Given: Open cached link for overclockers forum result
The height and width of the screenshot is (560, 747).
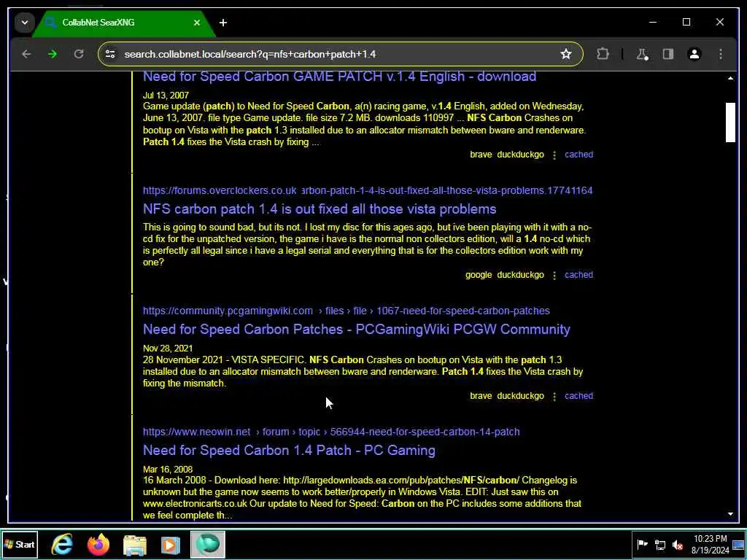Looking at the screenshot, I should click(x=578, y=275).
